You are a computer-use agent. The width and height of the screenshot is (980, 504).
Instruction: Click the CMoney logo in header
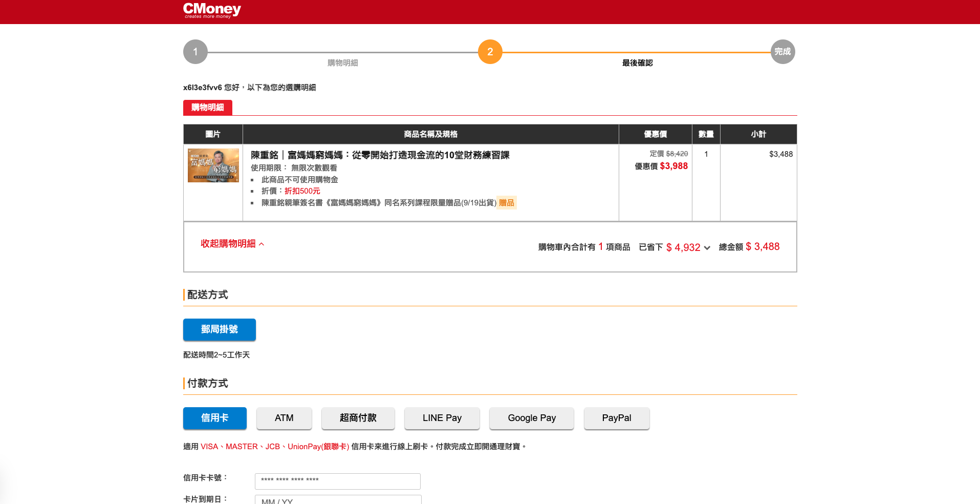(212, 10)
